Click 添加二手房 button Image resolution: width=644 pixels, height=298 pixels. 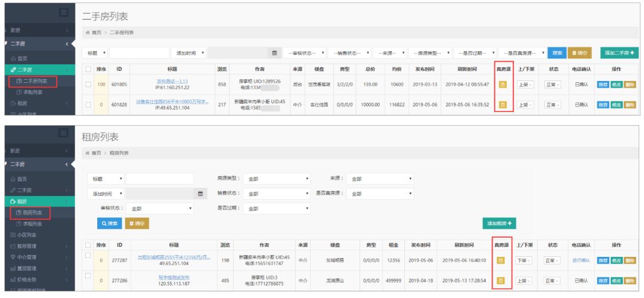(x=619, y=53)
